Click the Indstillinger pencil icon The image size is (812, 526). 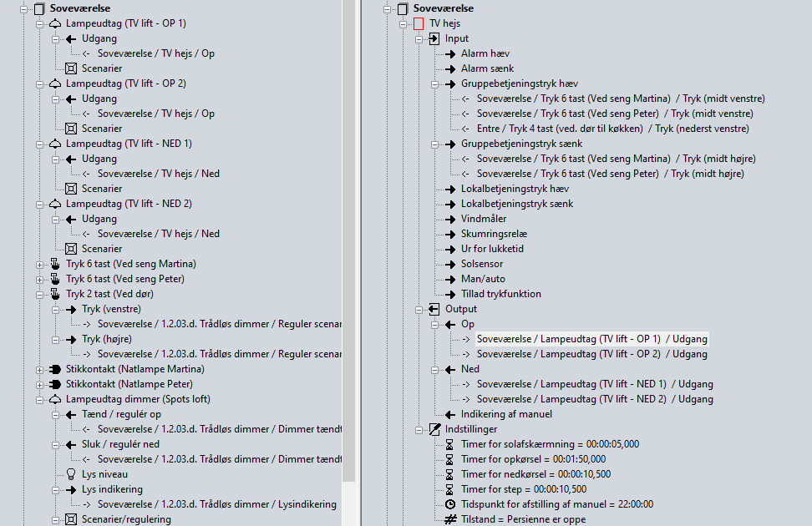(434, 429)
